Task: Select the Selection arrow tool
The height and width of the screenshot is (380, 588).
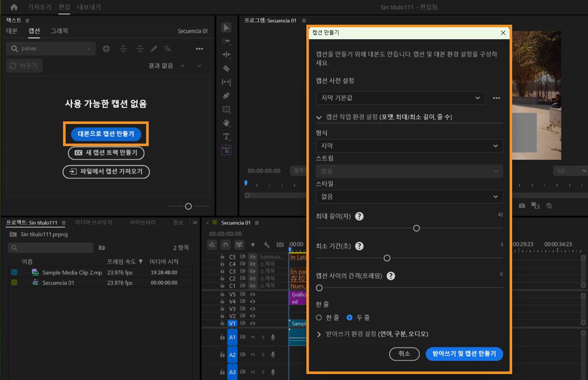Action: pos(226,28)
